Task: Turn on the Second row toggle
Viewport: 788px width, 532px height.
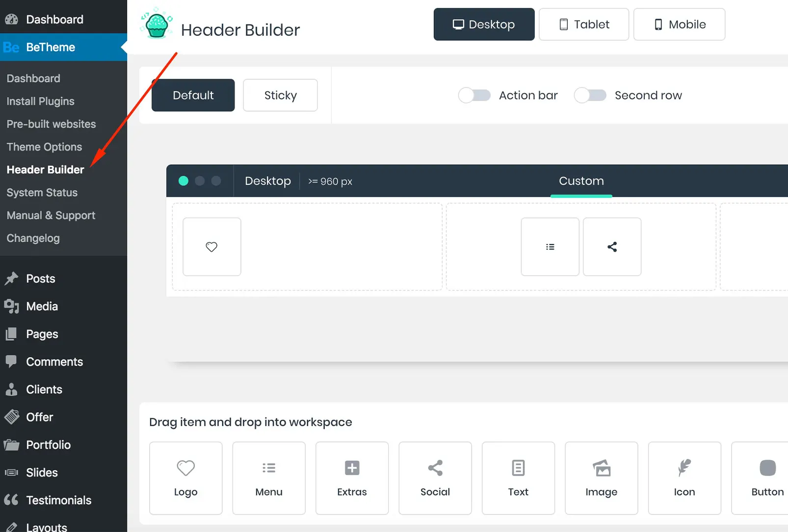Action: click(590, 95)
